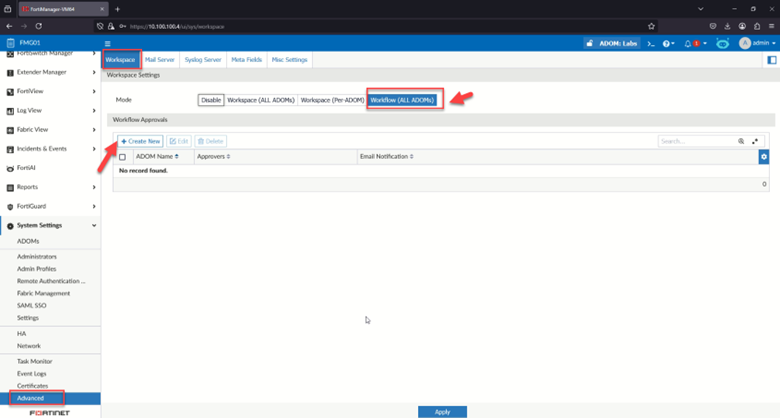Click the Log View sidebar icon
The width and height of the screenshot is (780, 418).
[10, 111]
